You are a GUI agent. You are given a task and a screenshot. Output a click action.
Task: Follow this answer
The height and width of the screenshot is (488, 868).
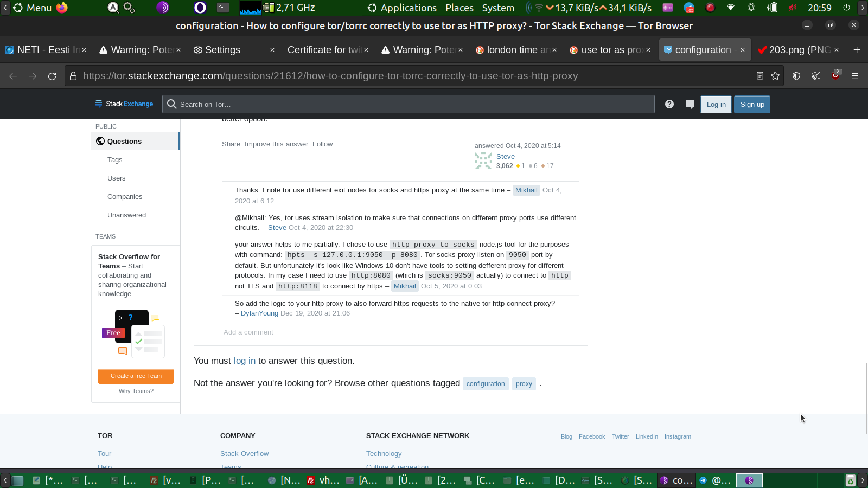point(322,144)
